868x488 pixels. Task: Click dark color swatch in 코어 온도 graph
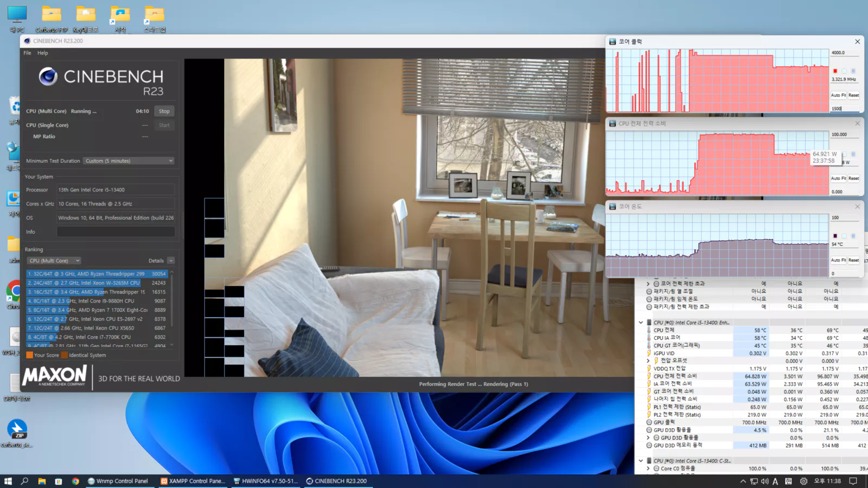(835, 236)
